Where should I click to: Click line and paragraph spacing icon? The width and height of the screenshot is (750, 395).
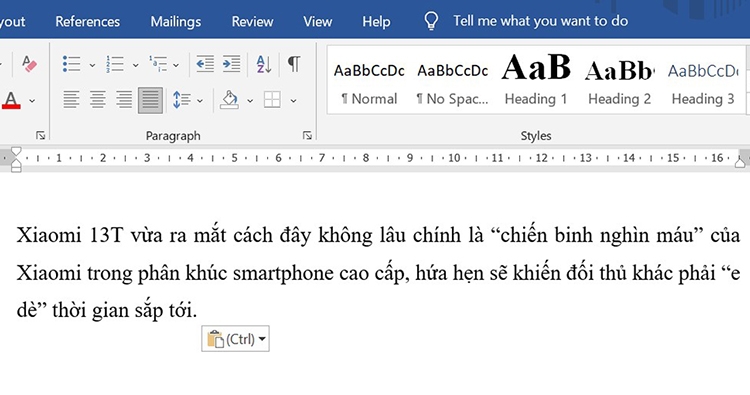tap(182, 100)
